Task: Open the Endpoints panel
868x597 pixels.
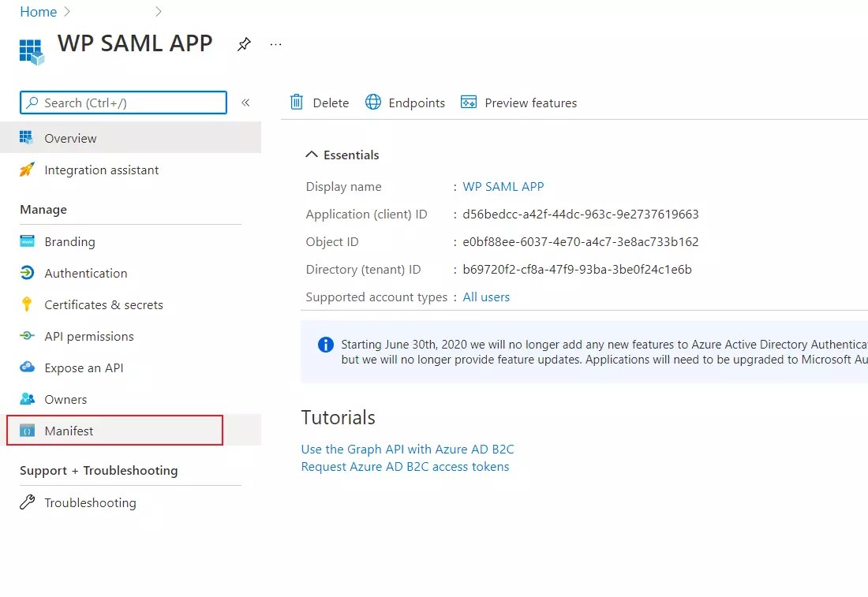Action: pyautogui.click(x=405, y=103)
